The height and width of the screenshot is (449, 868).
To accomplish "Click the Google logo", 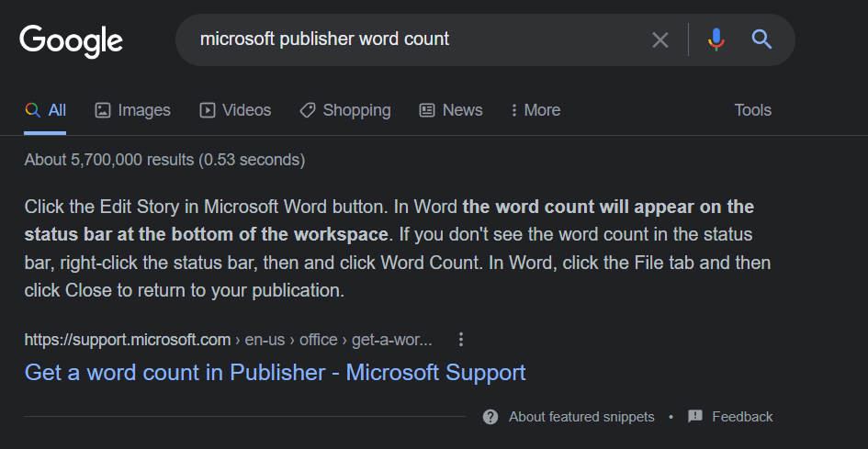I will (71, 40).
